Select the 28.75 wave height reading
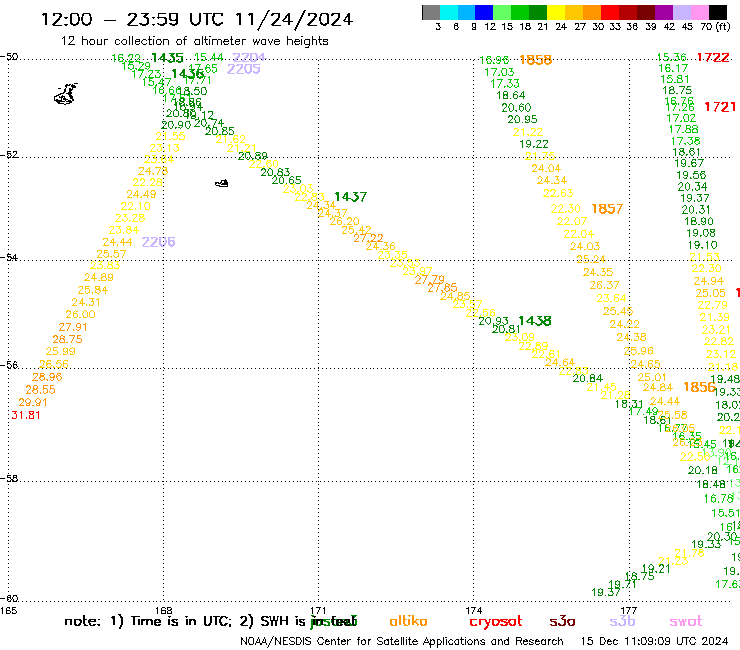Viewport: 740px width, 650px height. 67,339
